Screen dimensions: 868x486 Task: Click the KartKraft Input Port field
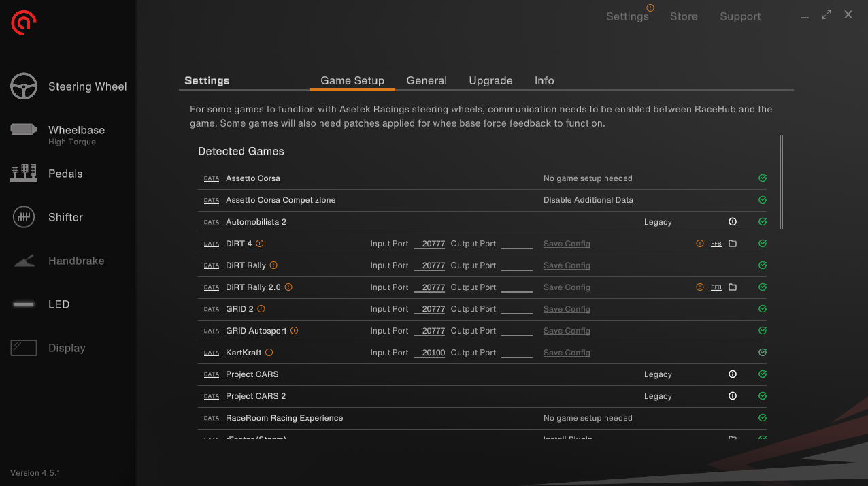429,353
